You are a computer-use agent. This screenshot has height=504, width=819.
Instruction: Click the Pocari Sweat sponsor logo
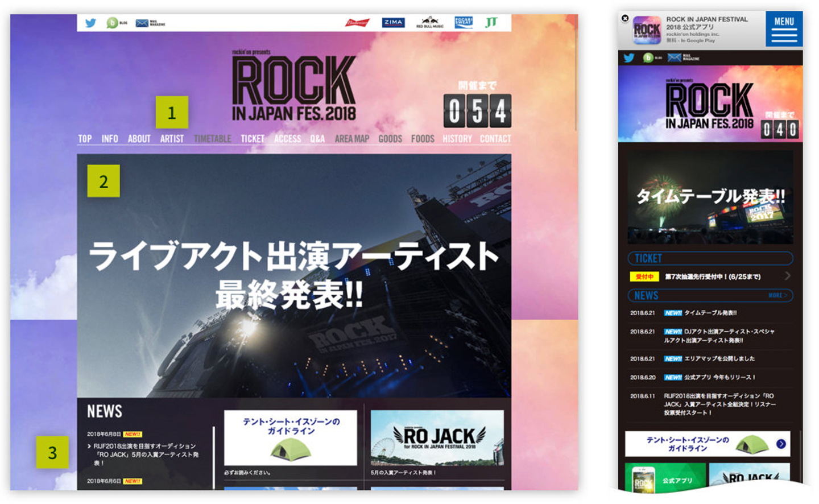point(464,23)
